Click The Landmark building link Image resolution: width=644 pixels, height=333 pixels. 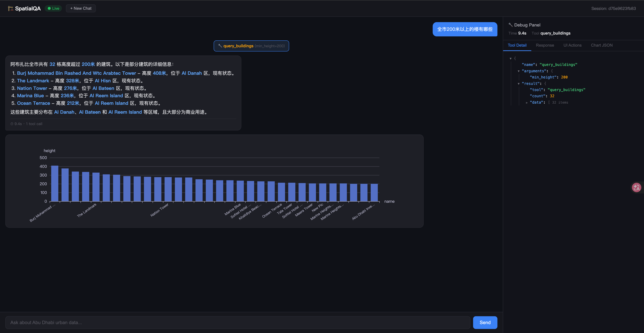(x=33, y=81)
